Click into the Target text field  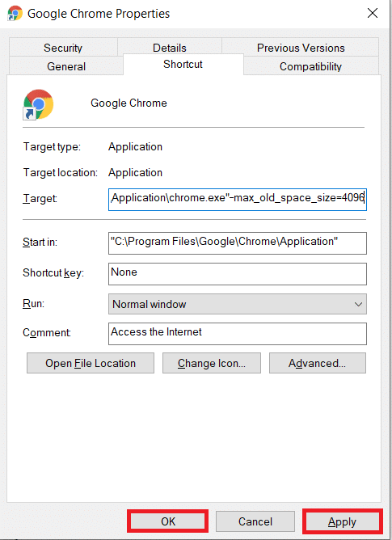238,200
